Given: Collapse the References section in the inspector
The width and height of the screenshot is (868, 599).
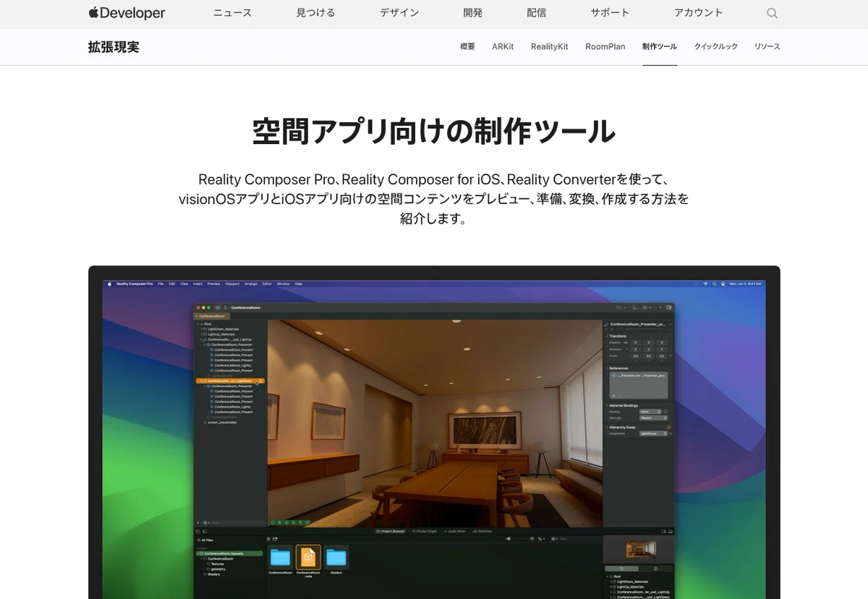Looking at the screenshot, I should pos(607,368).
